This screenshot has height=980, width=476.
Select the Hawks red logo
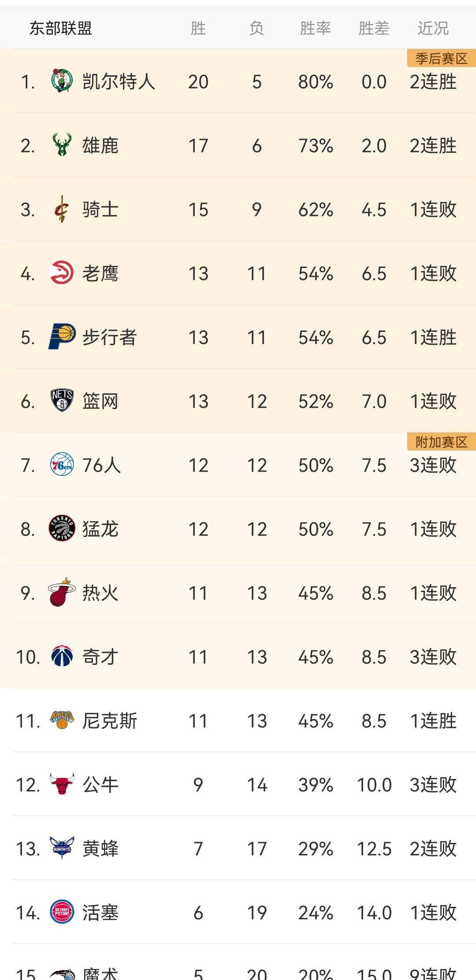62,272
